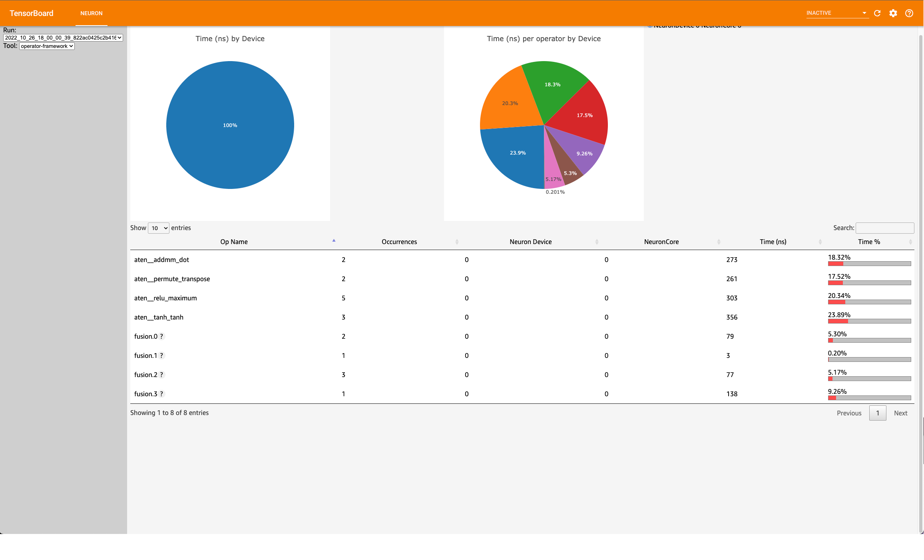Sort table by Occurrences column

coord(399,242)
